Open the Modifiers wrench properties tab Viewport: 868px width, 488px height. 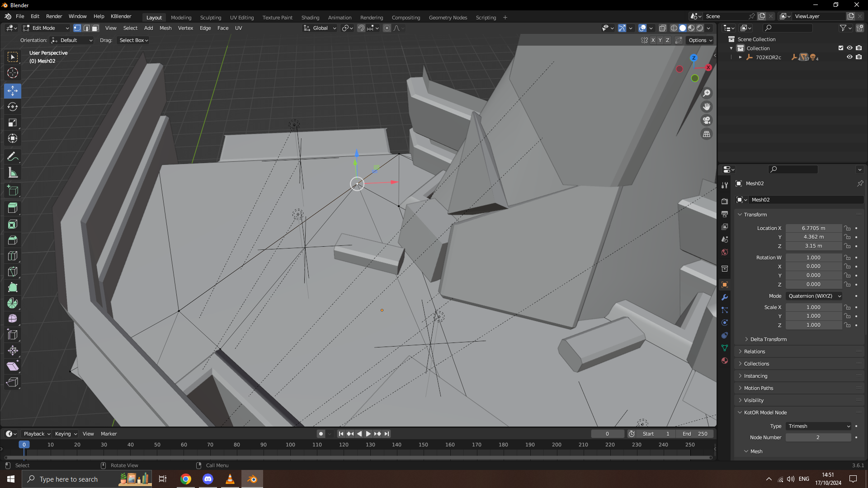(x=725, y=297)
